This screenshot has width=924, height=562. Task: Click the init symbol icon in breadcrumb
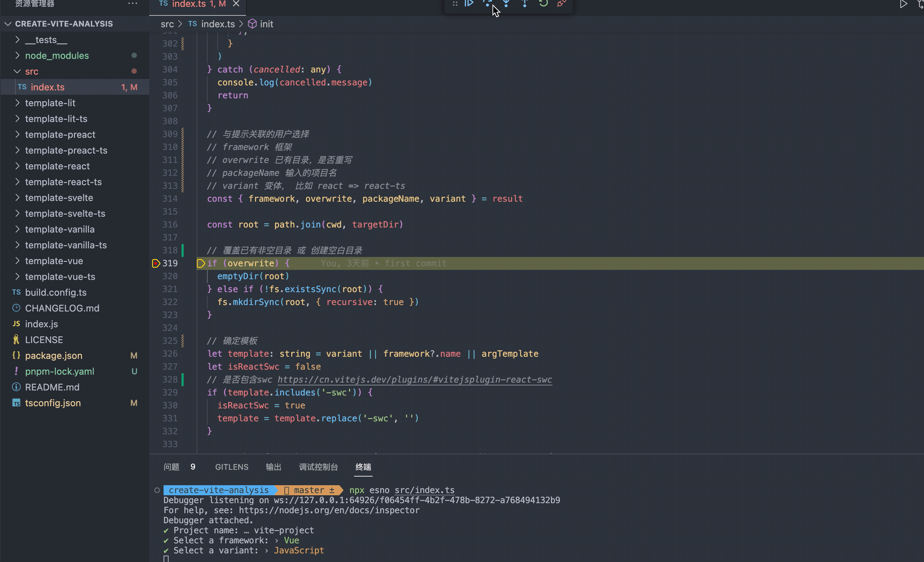click(x=253, y=24)
